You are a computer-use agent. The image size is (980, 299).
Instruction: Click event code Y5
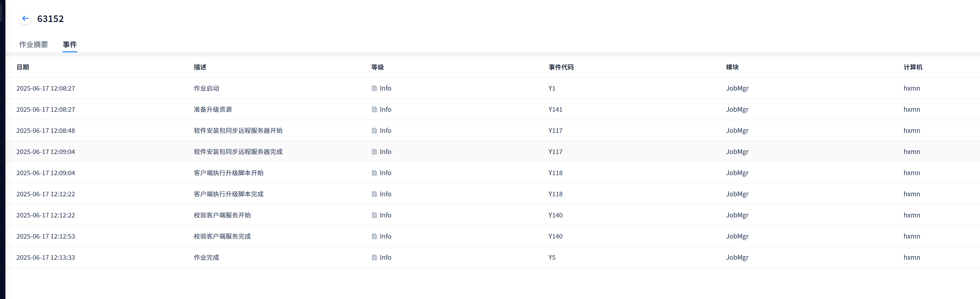click(552, 258)
